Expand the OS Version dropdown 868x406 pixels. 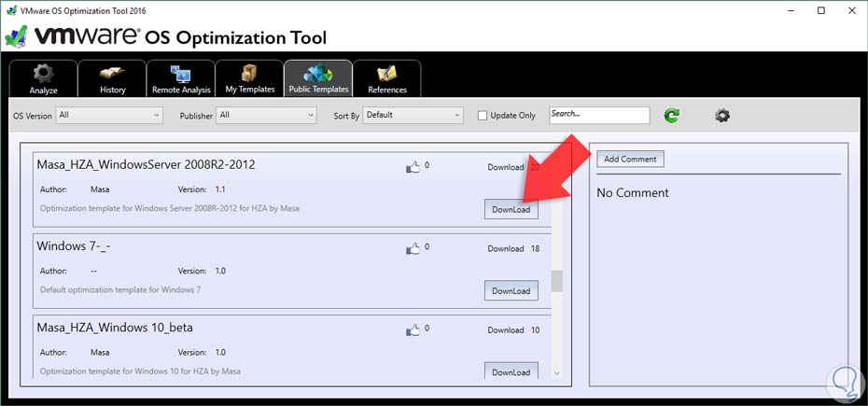(x=109, y=115)
